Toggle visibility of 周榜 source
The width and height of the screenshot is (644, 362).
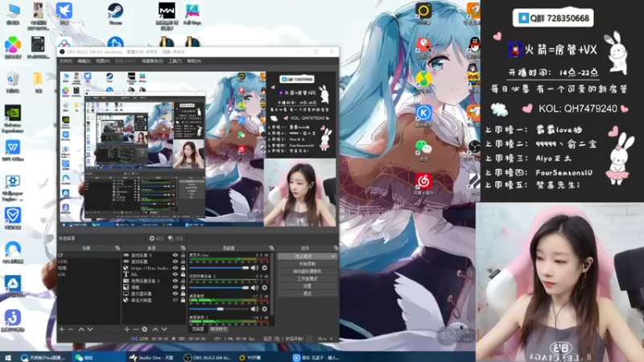tap(175, 287)
